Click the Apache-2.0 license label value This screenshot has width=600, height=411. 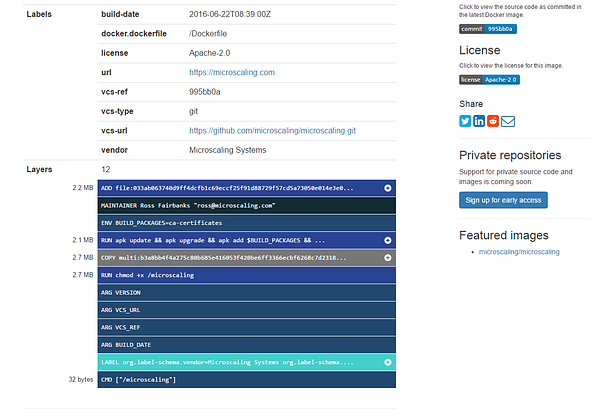click(209, 53)
